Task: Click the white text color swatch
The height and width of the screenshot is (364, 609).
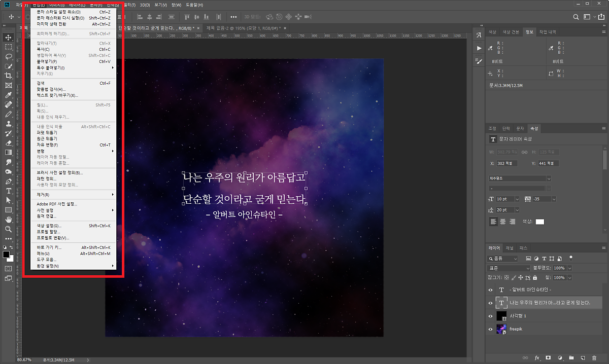Action: (540, 222)
